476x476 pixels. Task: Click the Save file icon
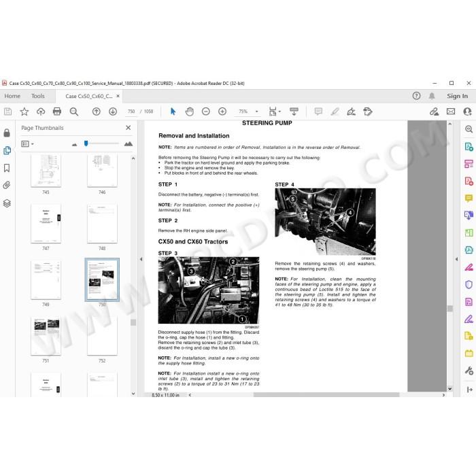[x=8, y=112]
